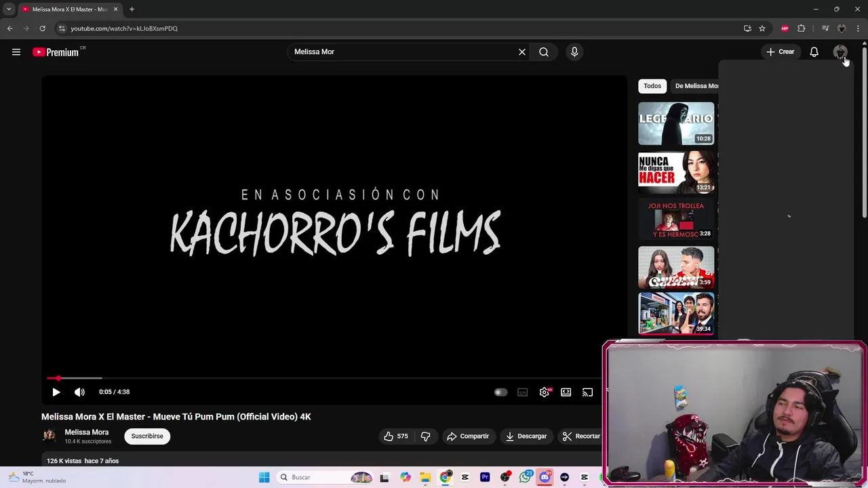
Task: Open the notifications bell
Action: 814,52
